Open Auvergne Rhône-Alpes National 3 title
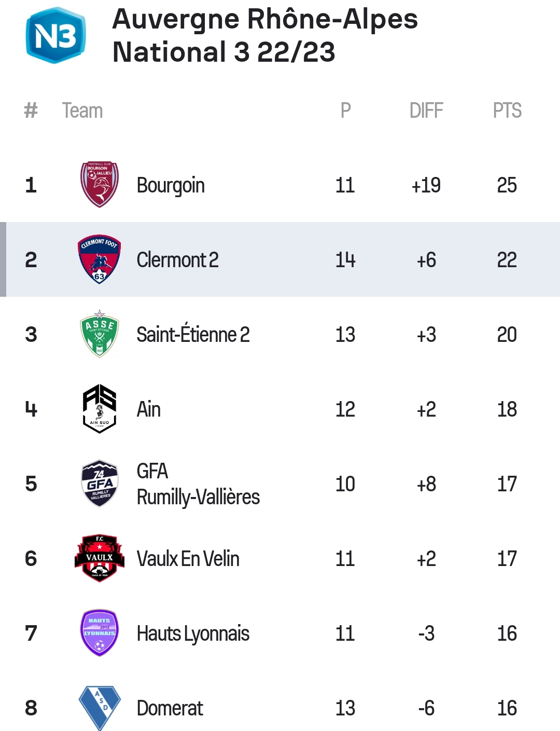This screenshot has height=731, width=560. point(265,35)
